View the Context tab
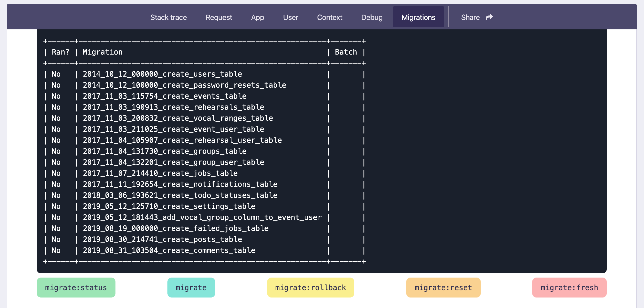The image size is (644, 308). [330, 17]
